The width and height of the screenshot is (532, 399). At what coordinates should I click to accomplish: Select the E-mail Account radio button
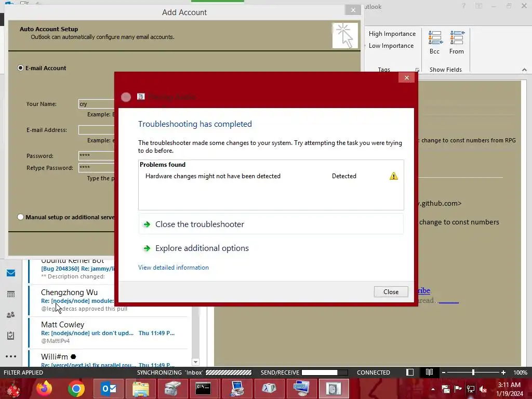[x=20, y=68]
